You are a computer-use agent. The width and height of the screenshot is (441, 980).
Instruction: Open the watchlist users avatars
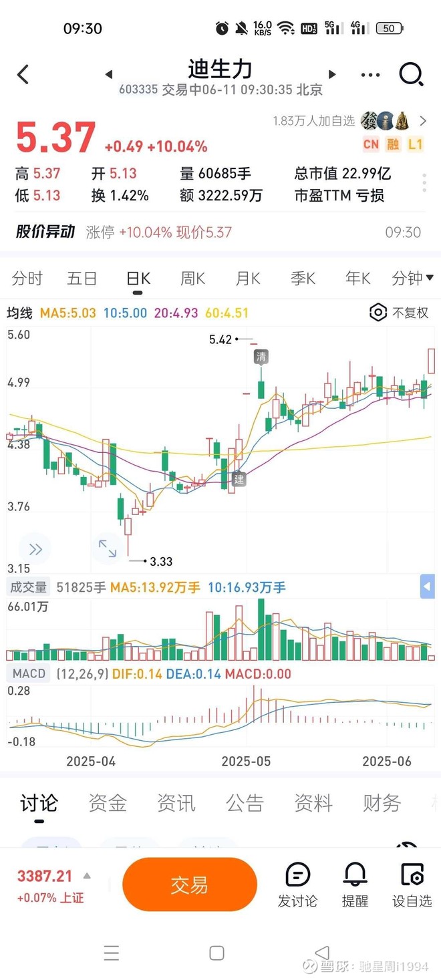[386, 121]
